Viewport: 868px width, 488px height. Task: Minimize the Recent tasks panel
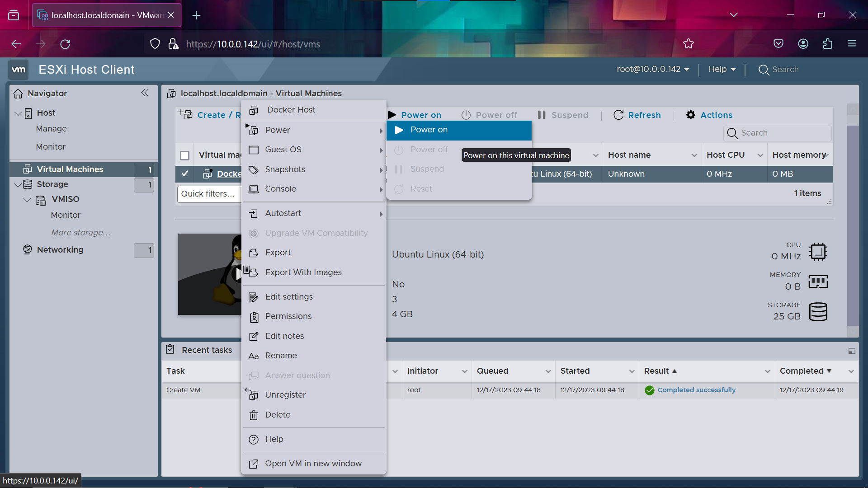tap(852, 351)
